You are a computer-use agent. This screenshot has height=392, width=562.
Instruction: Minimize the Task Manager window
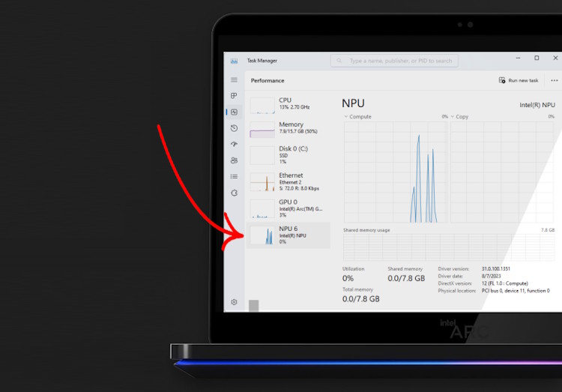click(518, 58)
